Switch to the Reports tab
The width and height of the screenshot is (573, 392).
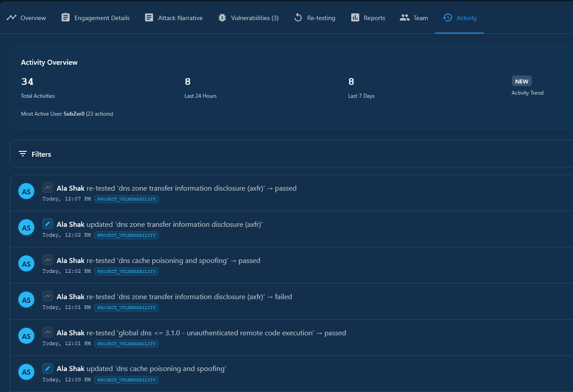point(368,18)
